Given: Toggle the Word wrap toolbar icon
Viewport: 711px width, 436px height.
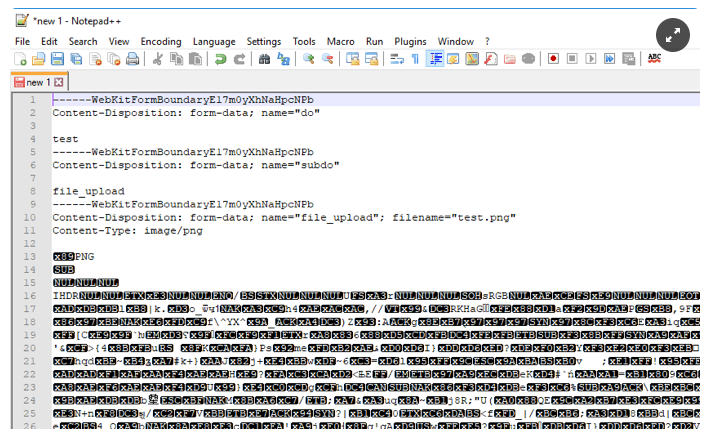Looking at the screenshot, I should pos(397,59).
